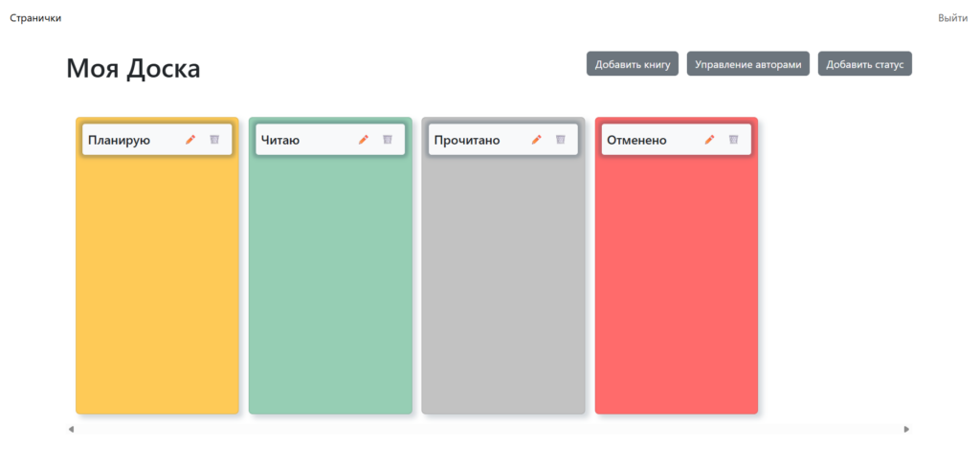
Task: Edit the Отменено status with pencil icon
Action: pyautogui.click(x=710, y=140)
